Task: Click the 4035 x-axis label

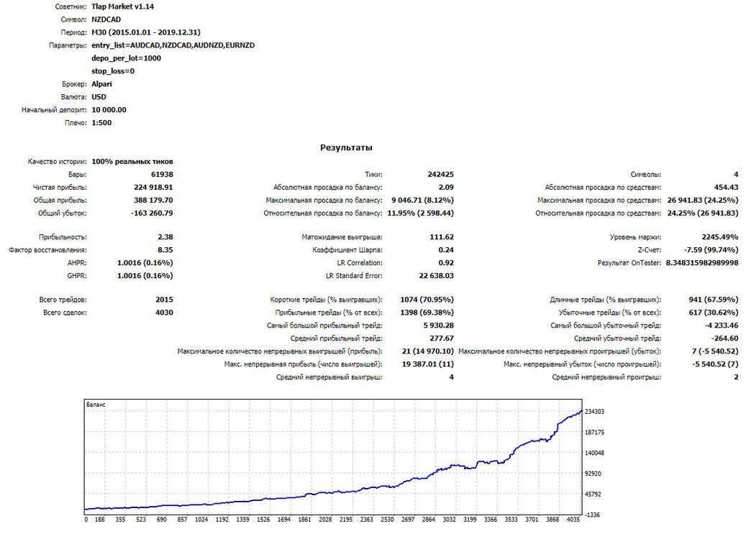Action: pos(573,520)
